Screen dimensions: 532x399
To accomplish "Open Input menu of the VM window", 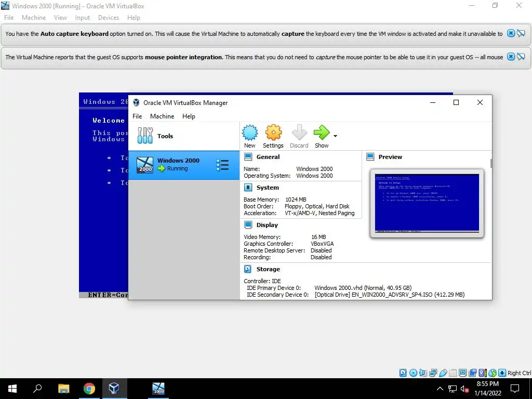I will coord(83,18).
